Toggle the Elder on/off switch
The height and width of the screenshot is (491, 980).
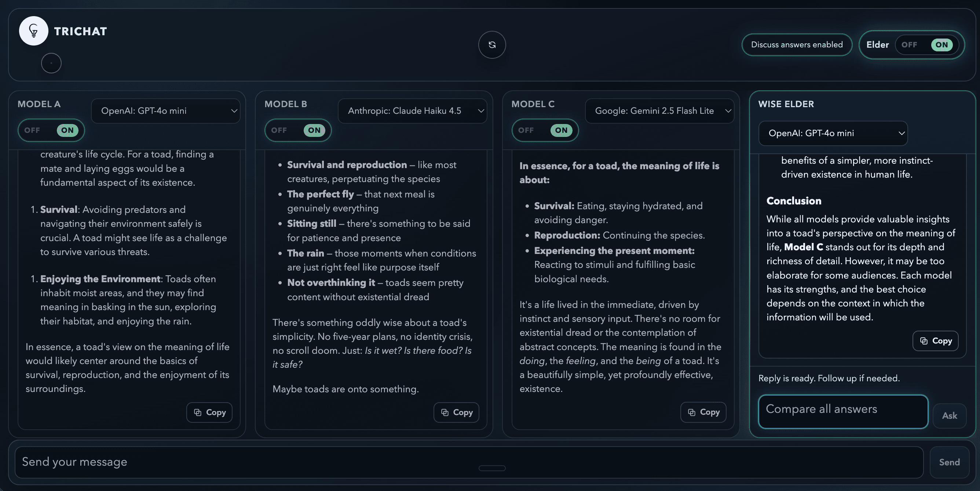coord(927,45)
